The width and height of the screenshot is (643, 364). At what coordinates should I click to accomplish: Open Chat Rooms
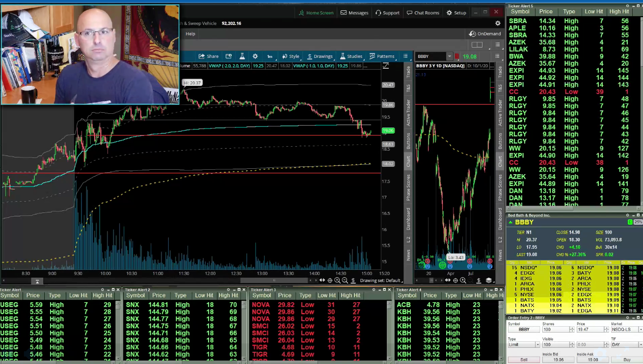pyautogui.click(x=423, y=13)
